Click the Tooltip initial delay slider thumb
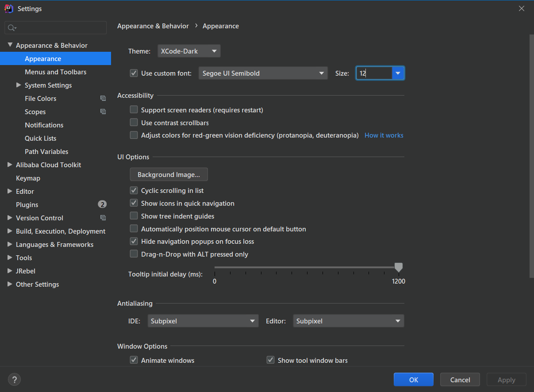Screen dimensions: 534x392 click(x=399, y=267)
